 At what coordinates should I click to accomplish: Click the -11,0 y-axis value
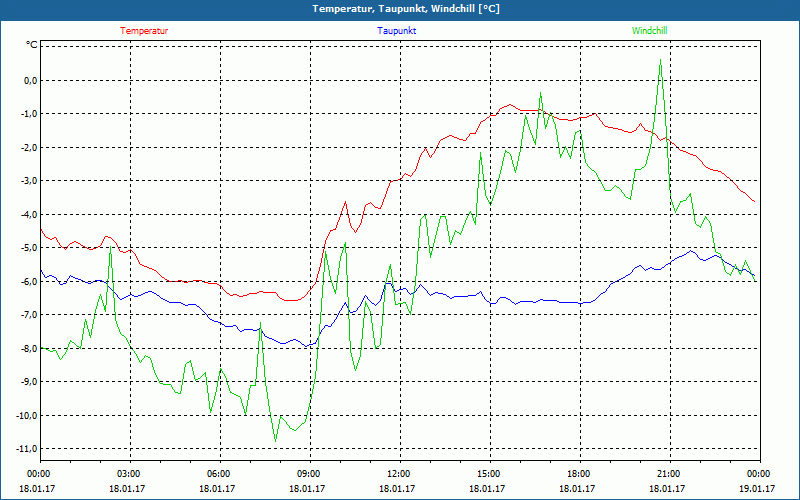[27, 449]
